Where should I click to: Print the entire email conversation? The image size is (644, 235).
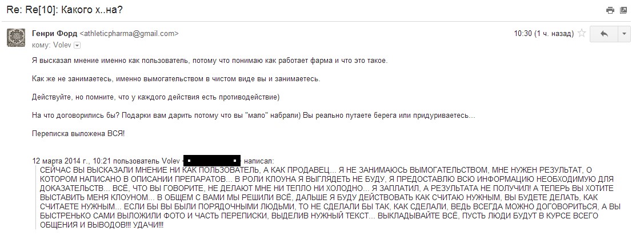pyautogui.click(x=610, y=10)
